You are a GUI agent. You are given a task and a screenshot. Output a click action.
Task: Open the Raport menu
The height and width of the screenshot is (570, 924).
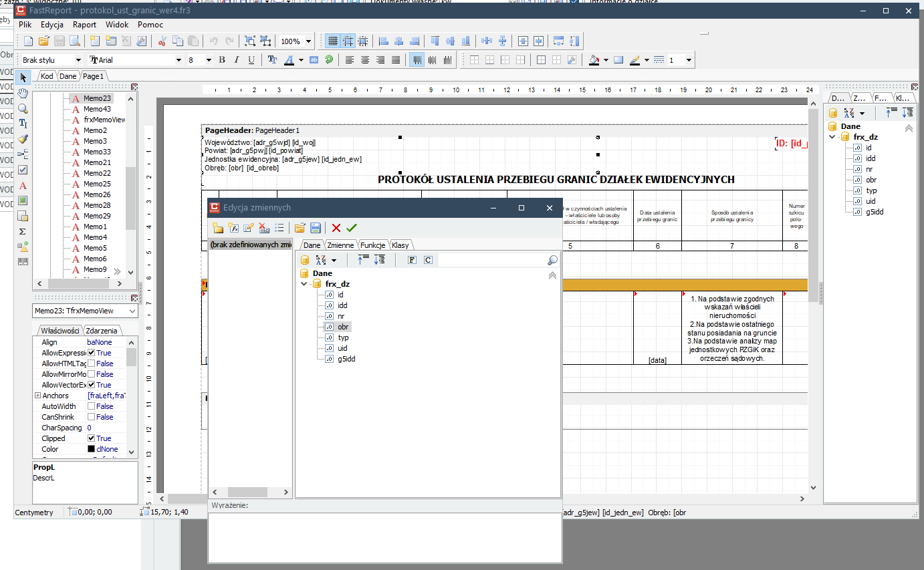(85, 24)
